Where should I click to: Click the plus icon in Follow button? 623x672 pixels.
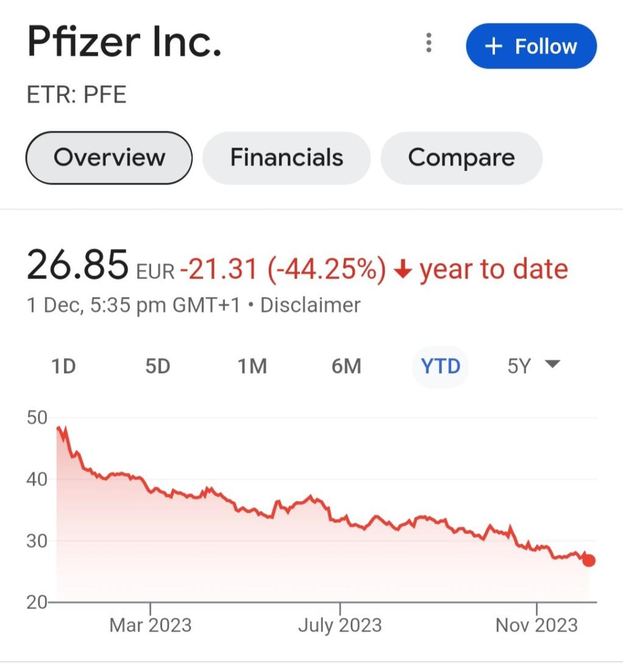(493, 46)
